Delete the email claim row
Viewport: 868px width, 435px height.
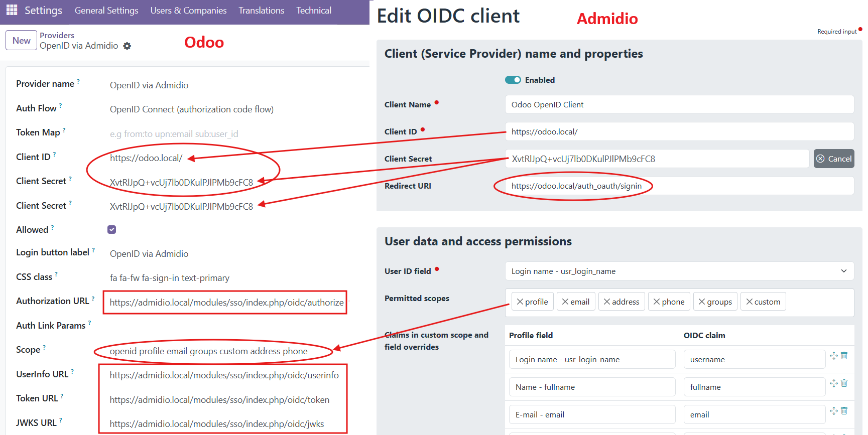[x=844, y=411]
